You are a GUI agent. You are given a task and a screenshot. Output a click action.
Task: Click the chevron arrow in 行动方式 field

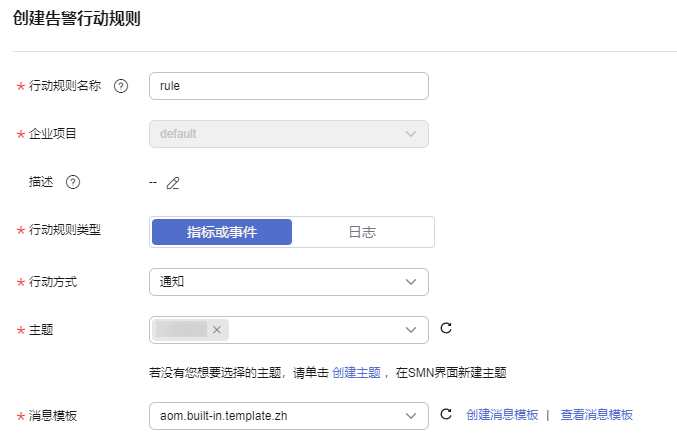(411, 282)
